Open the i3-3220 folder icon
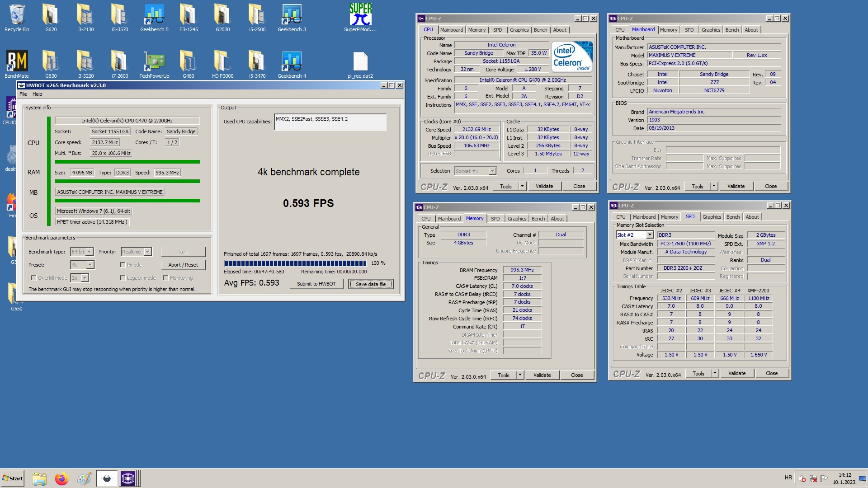868x488 pixels. [85, 64]
